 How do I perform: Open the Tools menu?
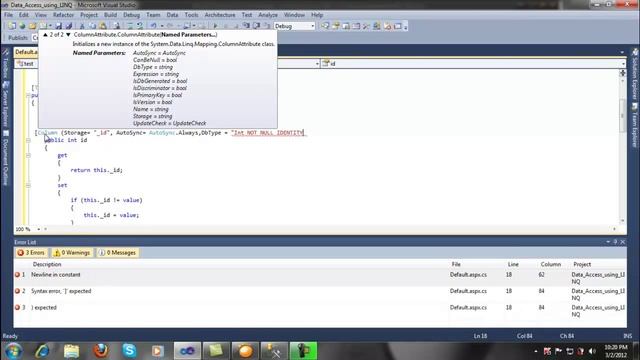(x=191, y=15)
